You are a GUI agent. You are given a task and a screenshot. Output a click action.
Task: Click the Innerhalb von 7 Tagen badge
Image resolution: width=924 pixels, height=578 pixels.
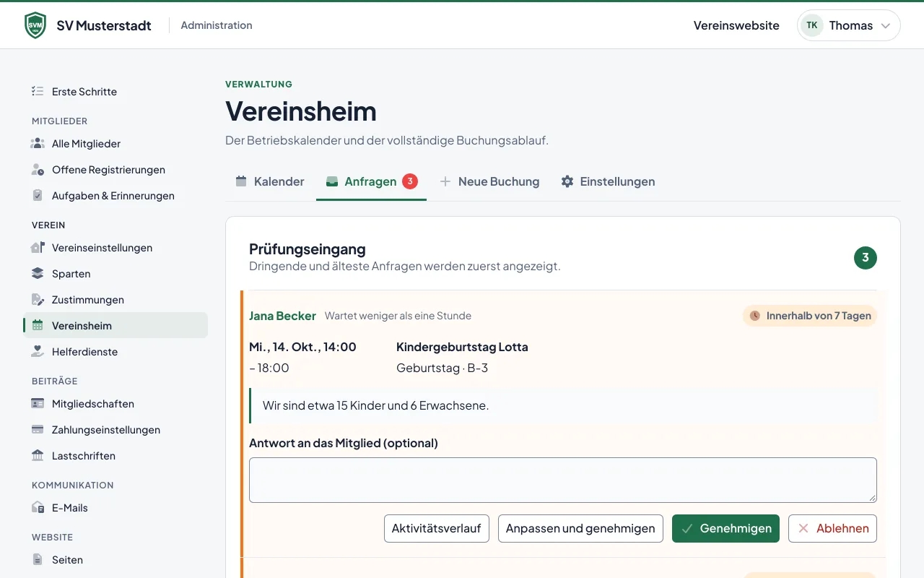click(810, 316)
